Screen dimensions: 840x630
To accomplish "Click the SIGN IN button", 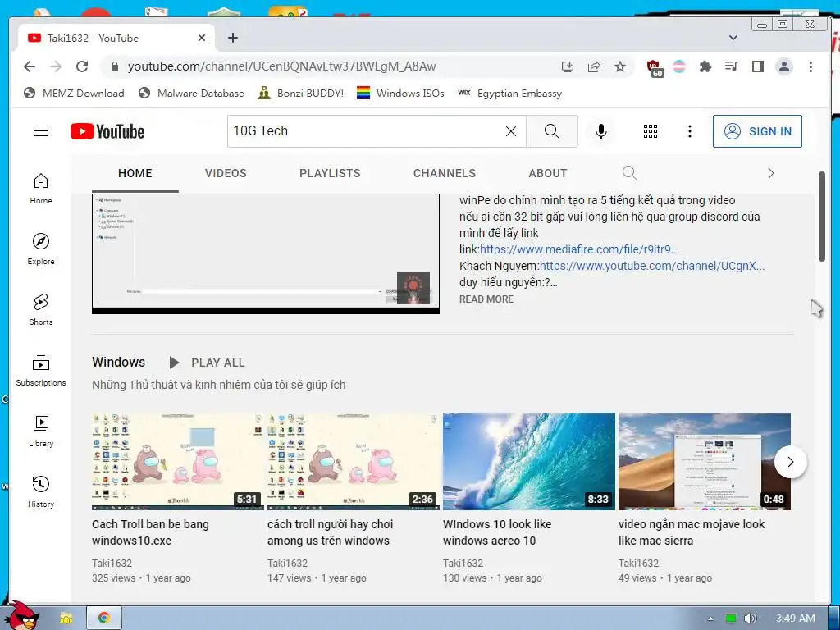I will coord(757,131).
